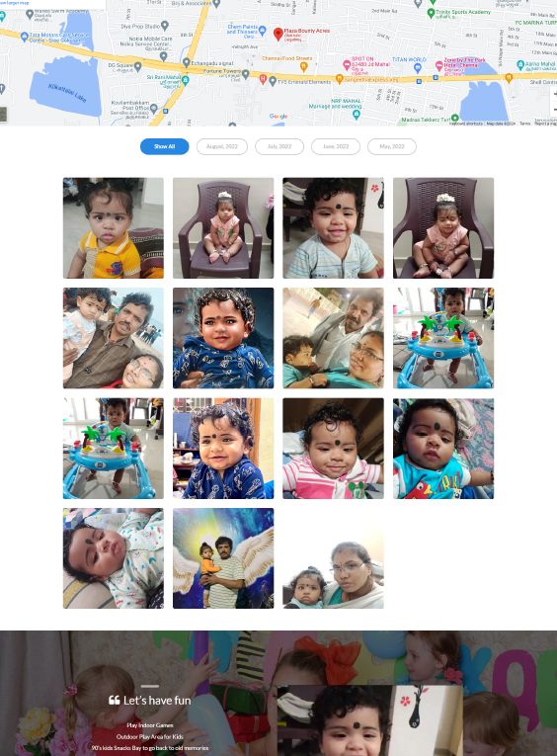
Task: Open selfie of man, woman and baby lying down
Action: pos(334,338)
